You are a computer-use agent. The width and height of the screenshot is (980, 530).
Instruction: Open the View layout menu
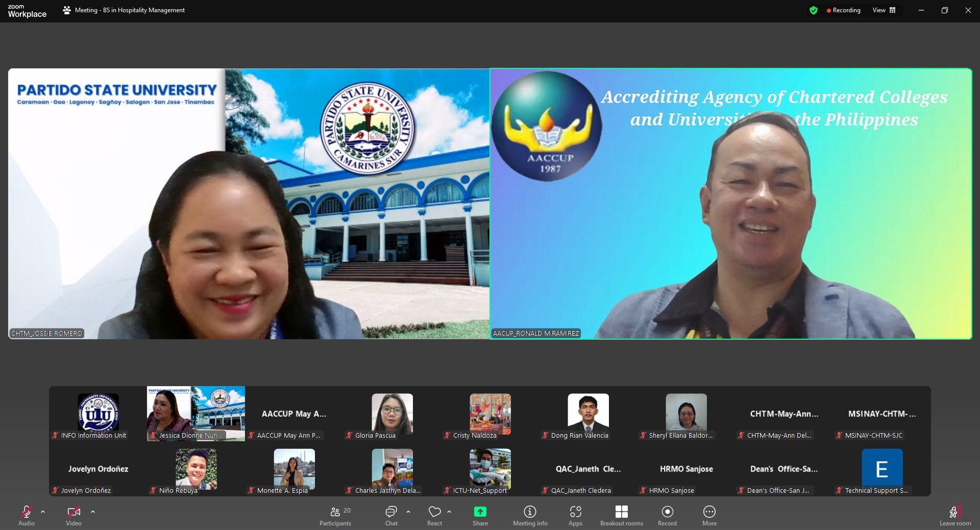(884, 10)
